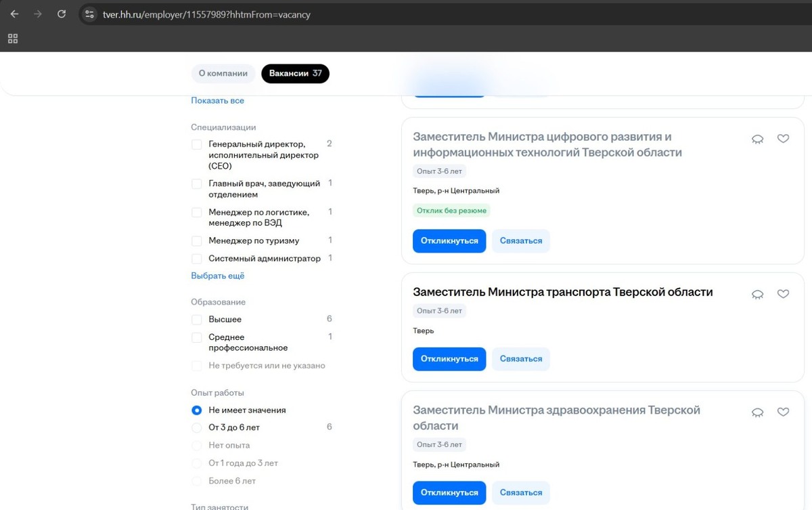Add transport deputy minister vacancy to favorites
The height and width of the screenshot is (510, 812).
click(783, 295)
